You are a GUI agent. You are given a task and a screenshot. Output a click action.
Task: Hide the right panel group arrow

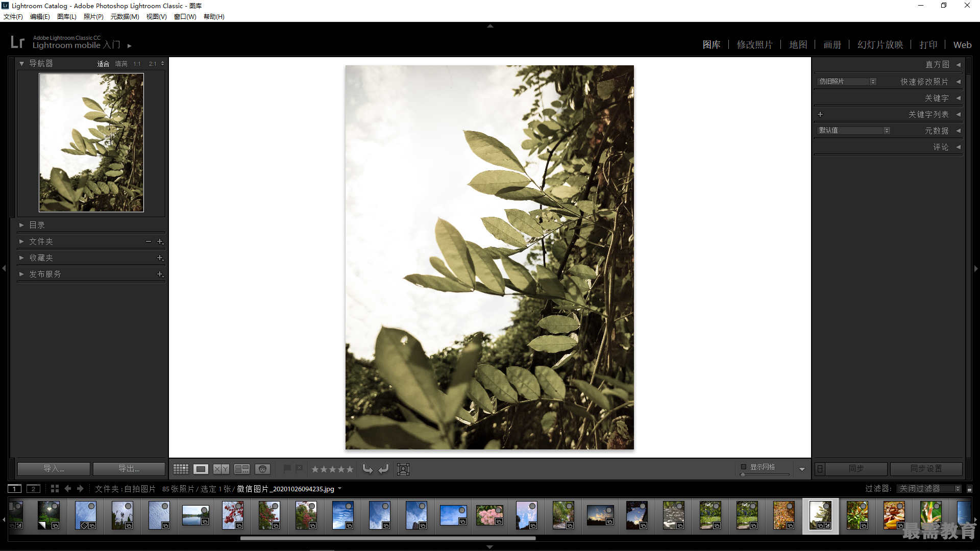976,268
